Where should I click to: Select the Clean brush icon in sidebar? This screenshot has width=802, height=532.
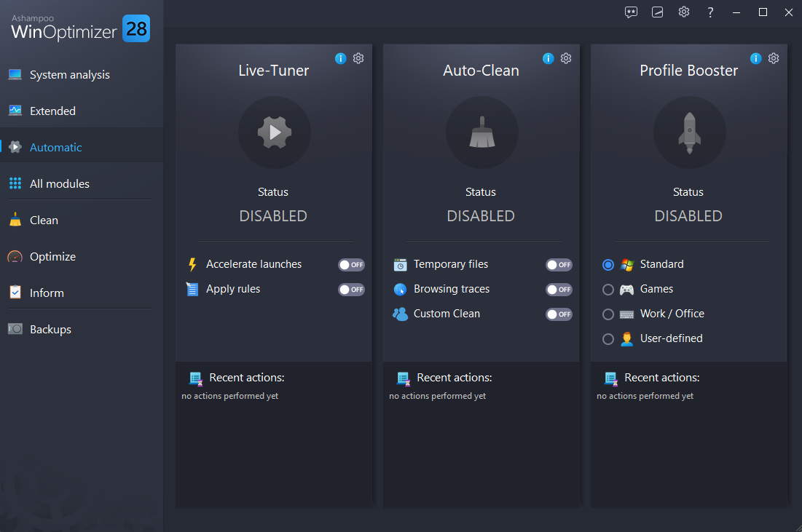click(x=15, y=220)
